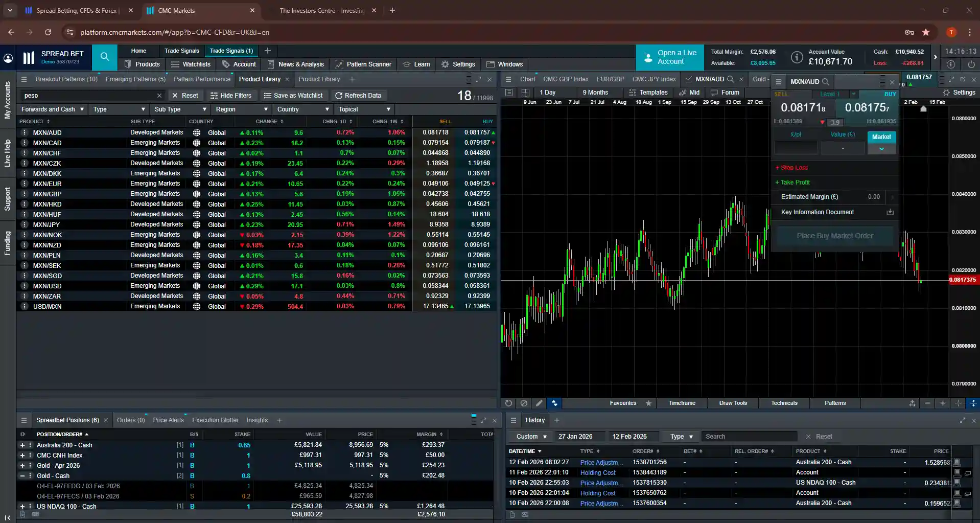The width and height of the screenshot is (980, 523).
Task: Zoom in on the chart with the plus icon
Action: pos(942,403)
